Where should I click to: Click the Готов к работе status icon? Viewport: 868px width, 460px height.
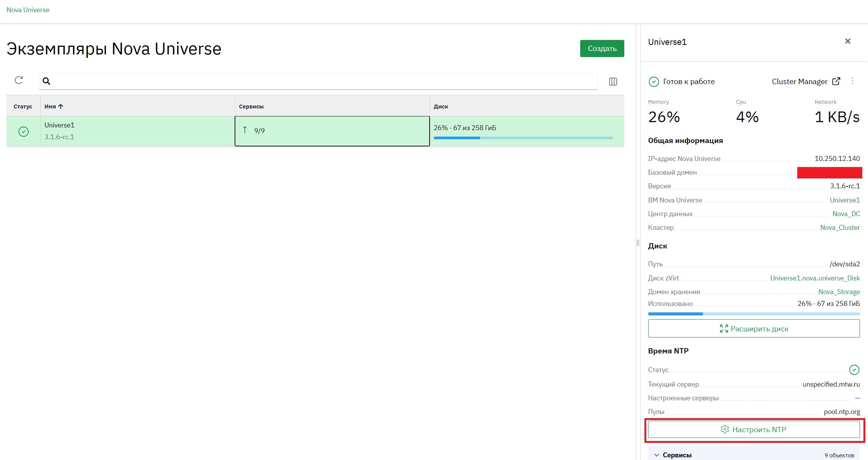click(x=654, y=81)
